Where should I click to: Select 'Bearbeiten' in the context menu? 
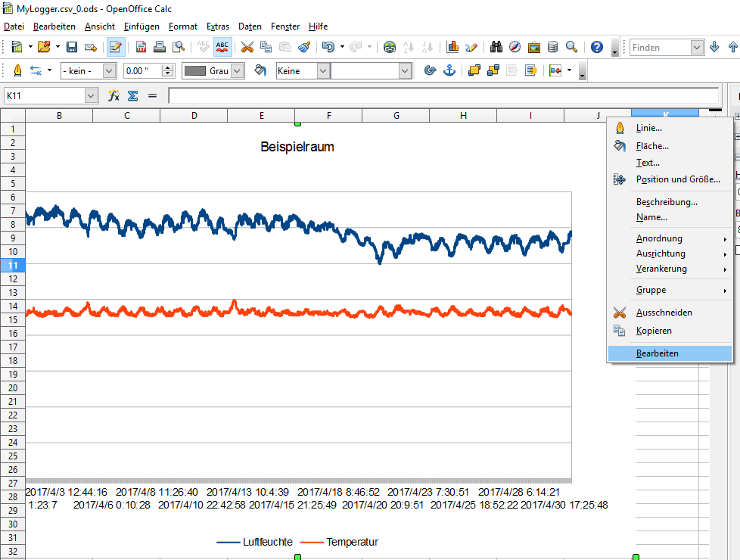point(657,353)
